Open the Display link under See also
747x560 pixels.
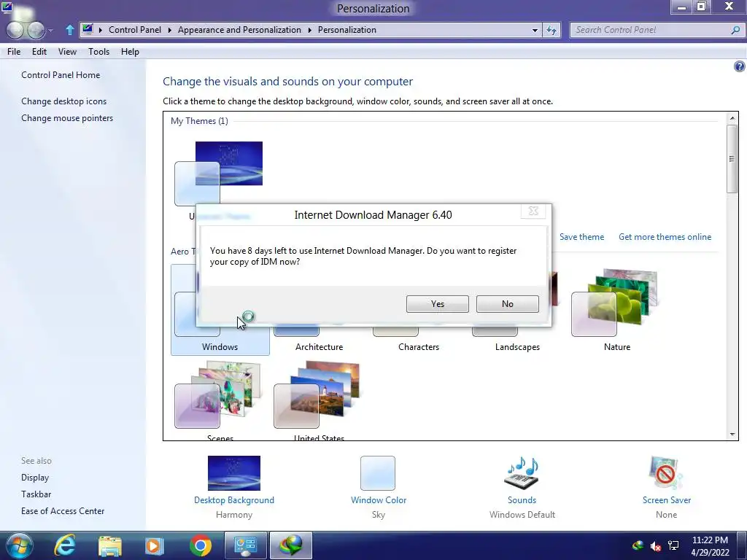pos(35,477)
